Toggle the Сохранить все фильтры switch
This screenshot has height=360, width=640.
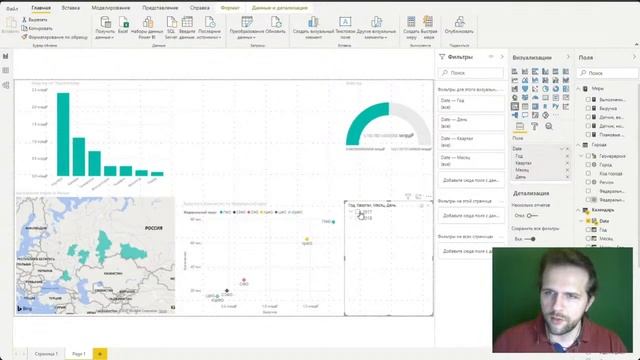tap(531, 239)
